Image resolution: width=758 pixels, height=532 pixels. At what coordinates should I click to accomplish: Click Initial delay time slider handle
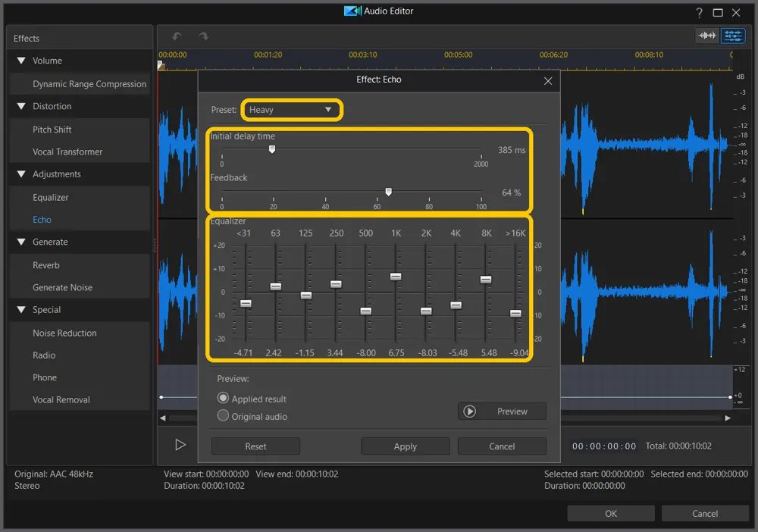(272, 149)
